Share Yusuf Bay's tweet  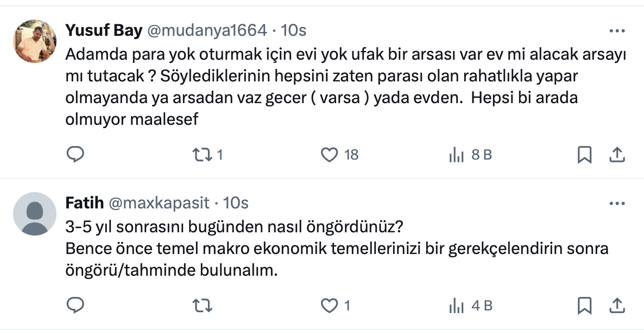tap(616, 155)
